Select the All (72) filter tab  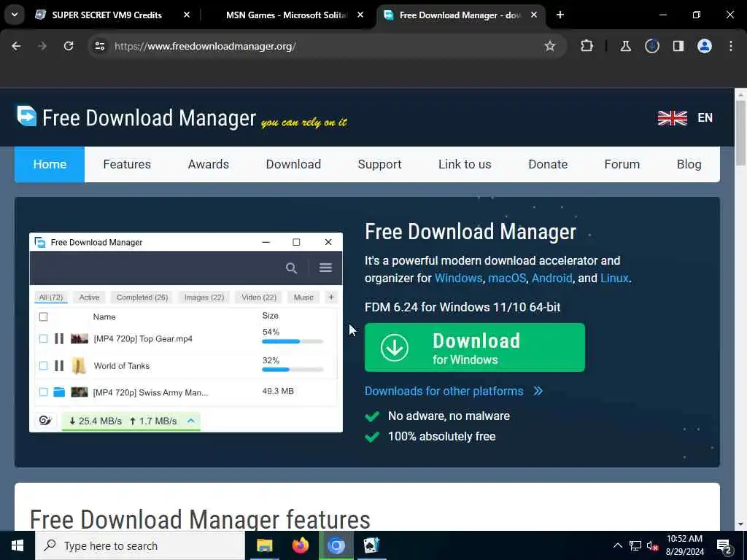(51, 297)
